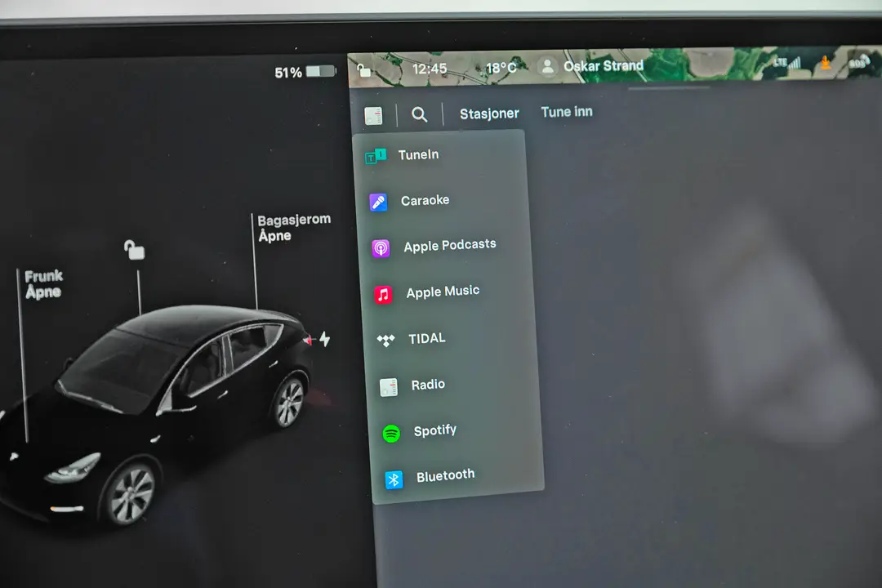
Task: Tap the search magnifier icon
Action: (x=419, y=114)
